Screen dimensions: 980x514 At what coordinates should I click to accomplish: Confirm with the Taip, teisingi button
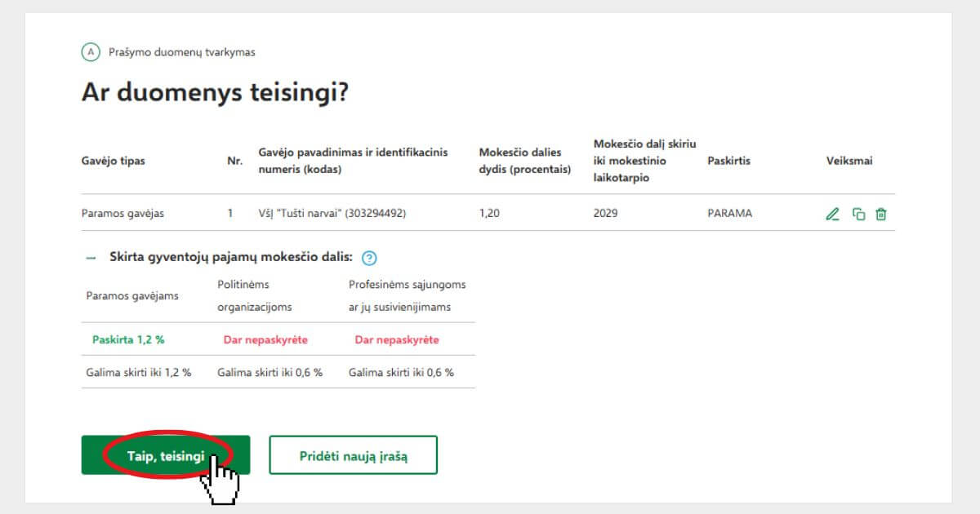point(166,455)
